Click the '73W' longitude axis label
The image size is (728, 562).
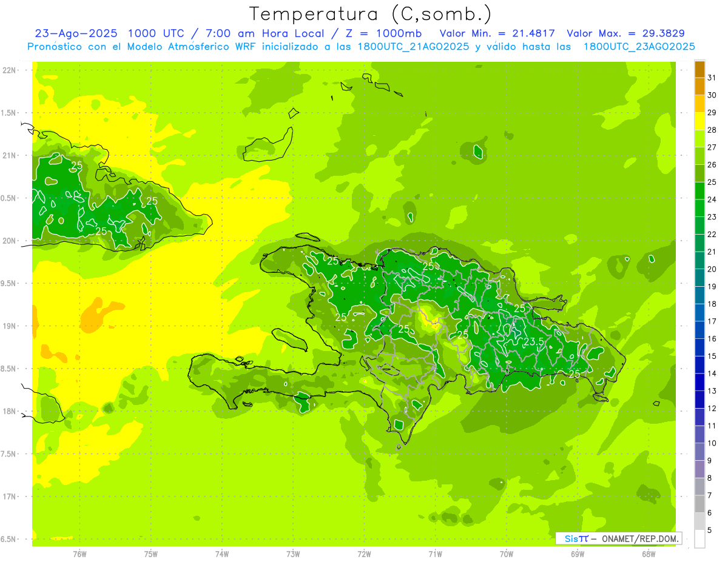coord(293,554)
